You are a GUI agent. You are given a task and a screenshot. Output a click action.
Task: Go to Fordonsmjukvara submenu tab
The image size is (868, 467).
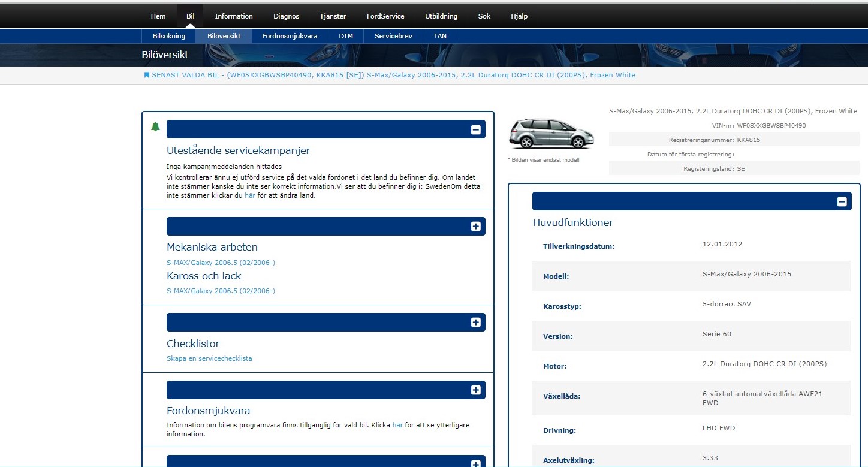[x=290, y=36]
